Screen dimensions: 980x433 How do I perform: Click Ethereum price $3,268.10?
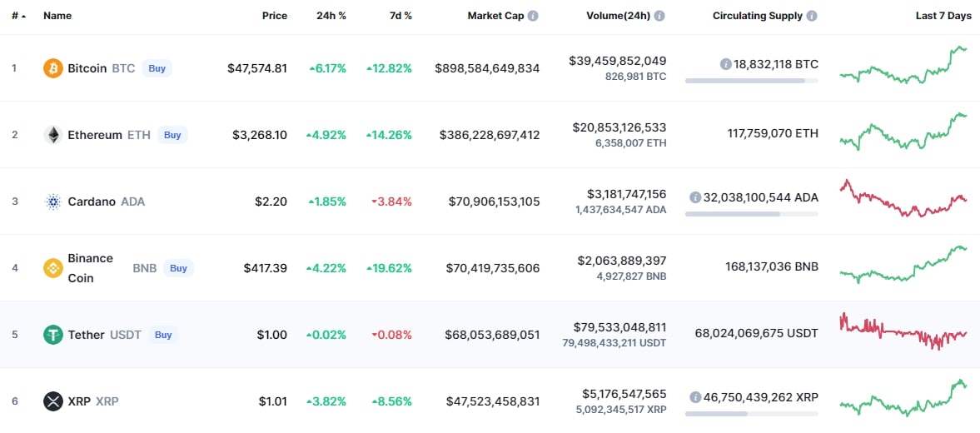(x=260, y=134)
